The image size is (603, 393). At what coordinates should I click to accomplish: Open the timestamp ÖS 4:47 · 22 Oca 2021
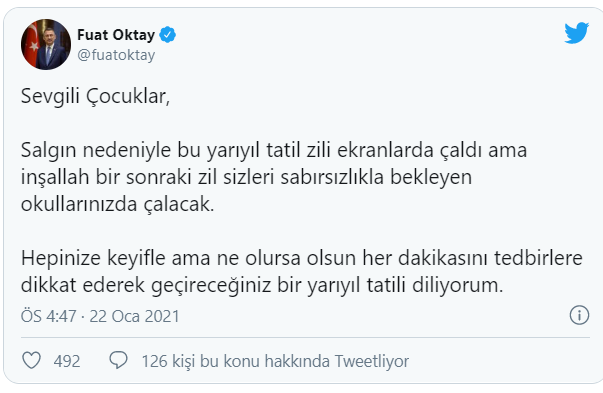pyautogui.click(x=100, y=316)
